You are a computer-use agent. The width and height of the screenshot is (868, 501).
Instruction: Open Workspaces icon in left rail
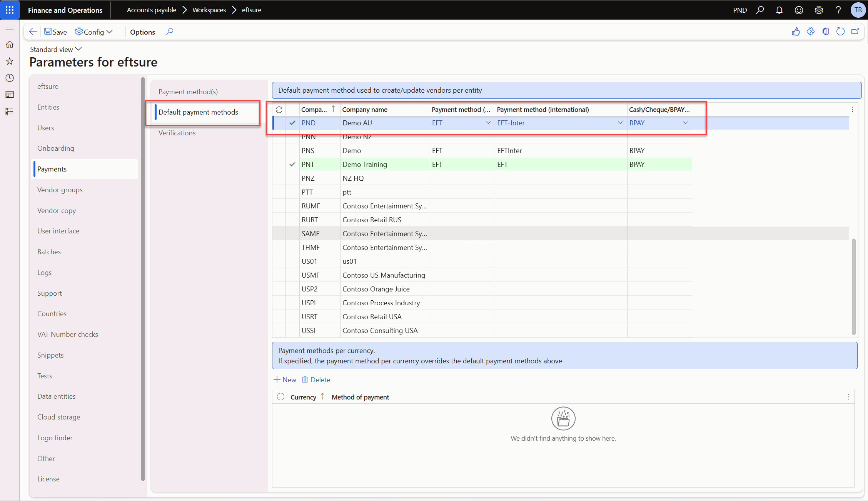point(10,95)
